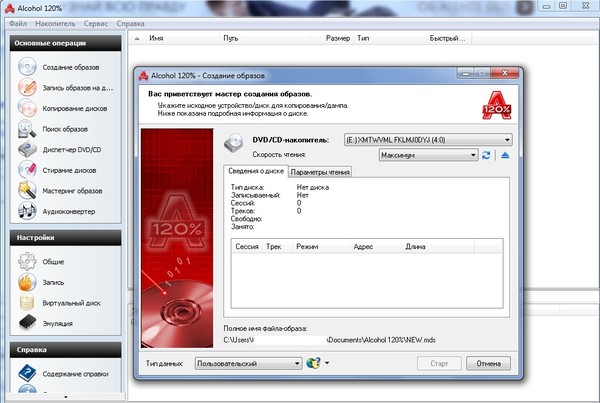Open the Скорость чтения Максимум dropdown
Screen dimensions: 600x403
click(429, 155)
